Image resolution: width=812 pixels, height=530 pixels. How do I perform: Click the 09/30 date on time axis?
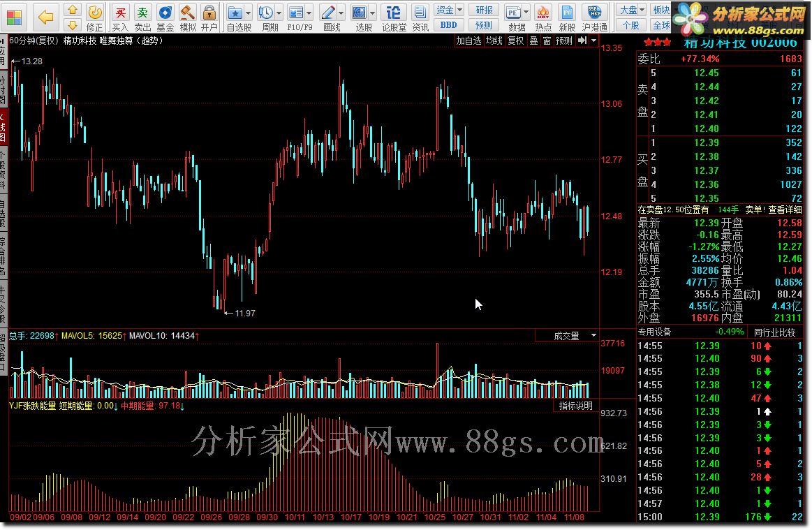coord(267,517)
